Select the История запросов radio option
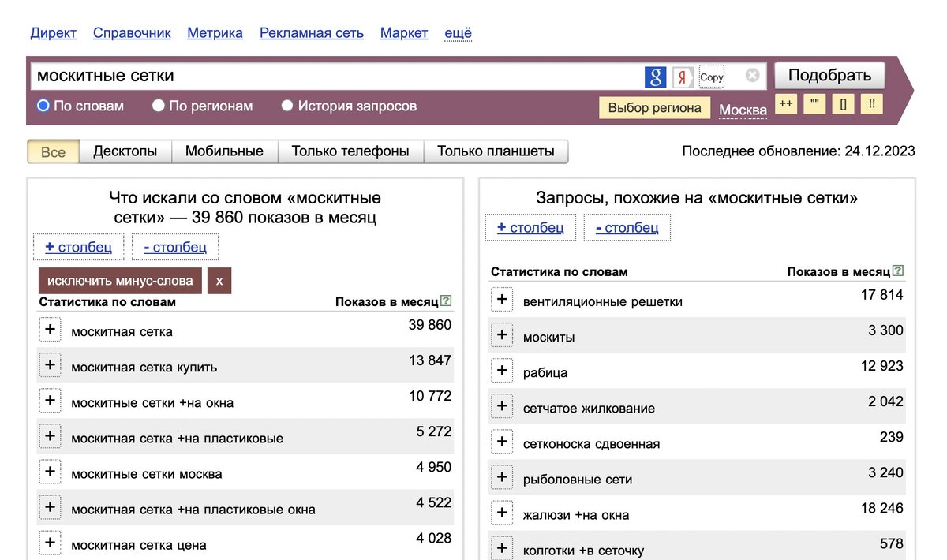This screenshot has width=947, height=560. pos(287,106)
